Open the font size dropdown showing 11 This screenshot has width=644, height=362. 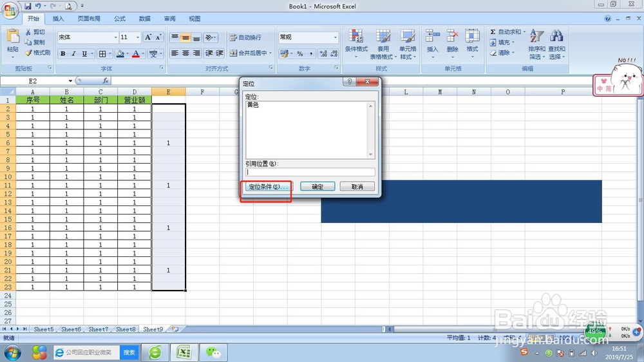(138, 37)
